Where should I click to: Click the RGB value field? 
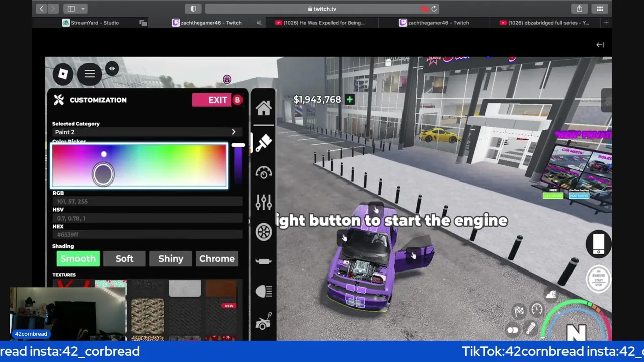(x=147, y=201)
